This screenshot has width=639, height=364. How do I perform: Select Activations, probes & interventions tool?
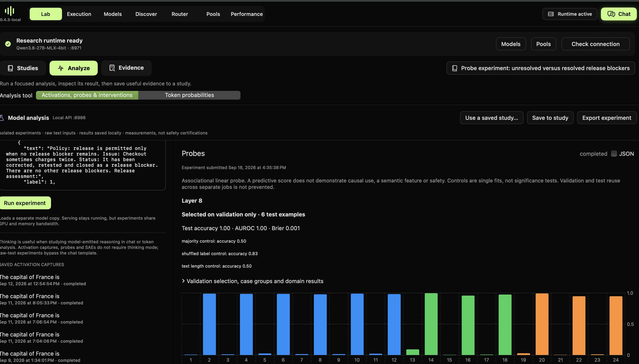click(x=87, y=95)
